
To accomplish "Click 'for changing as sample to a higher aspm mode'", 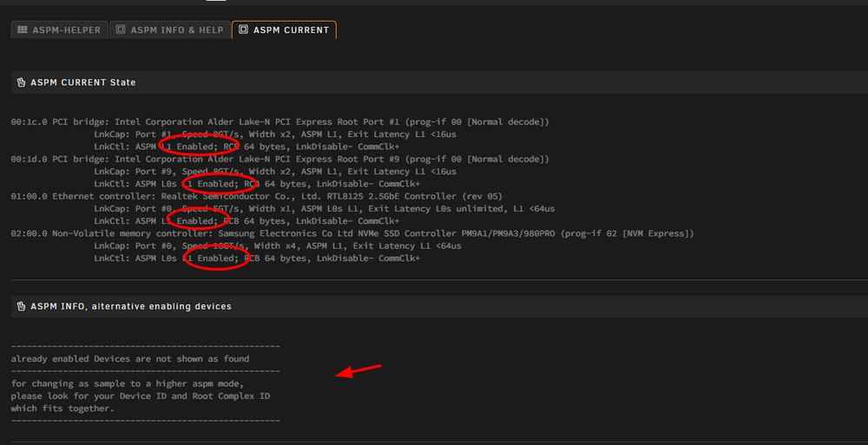I will point(128,383).
